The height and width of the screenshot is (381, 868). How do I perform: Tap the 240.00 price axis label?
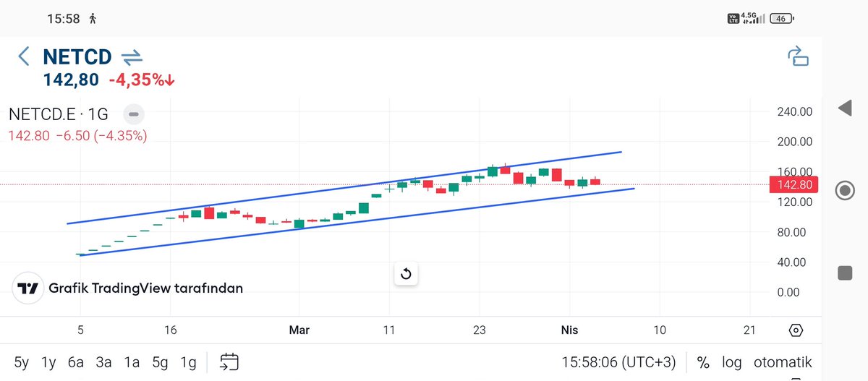pos(794,111)
